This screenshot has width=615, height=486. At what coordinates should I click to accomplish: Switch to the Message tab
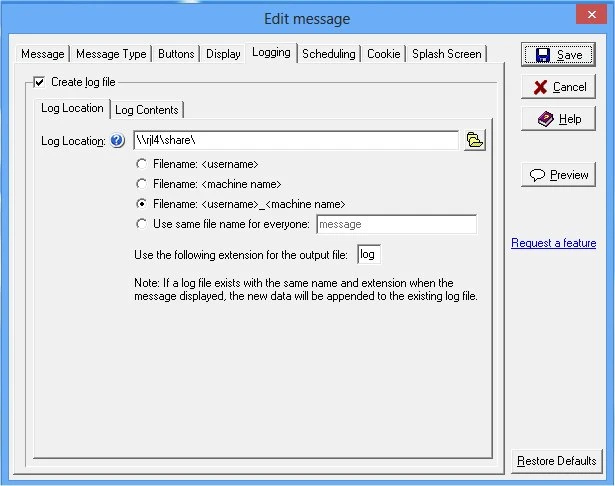[x=43, y=54]
